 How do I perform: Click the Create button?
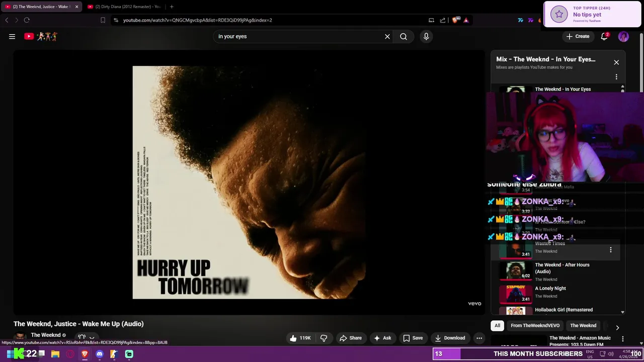[x=578, y=36]
